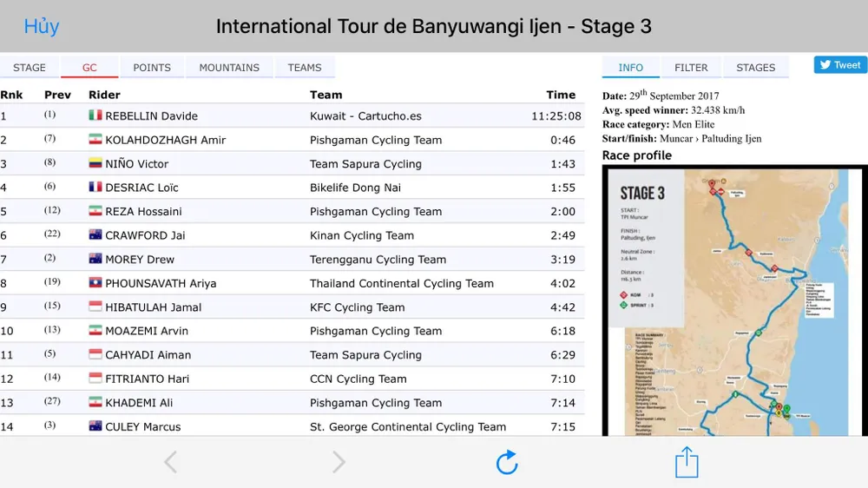The width and height of the screenshot is (868, 488).
Task: Open the POINTS classification tab
Action: click(x=152, y=68)
